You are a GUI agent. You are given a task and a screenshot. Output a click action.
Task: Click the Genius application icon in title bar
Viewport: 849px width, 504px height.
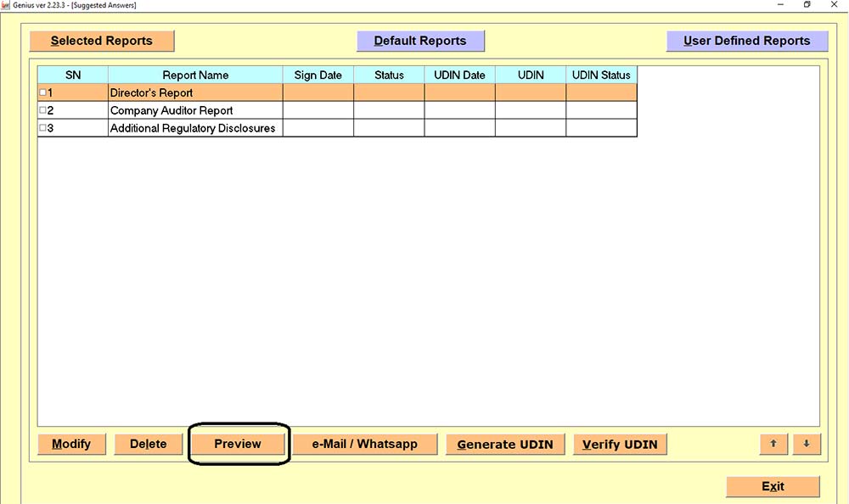pos(7,4)
